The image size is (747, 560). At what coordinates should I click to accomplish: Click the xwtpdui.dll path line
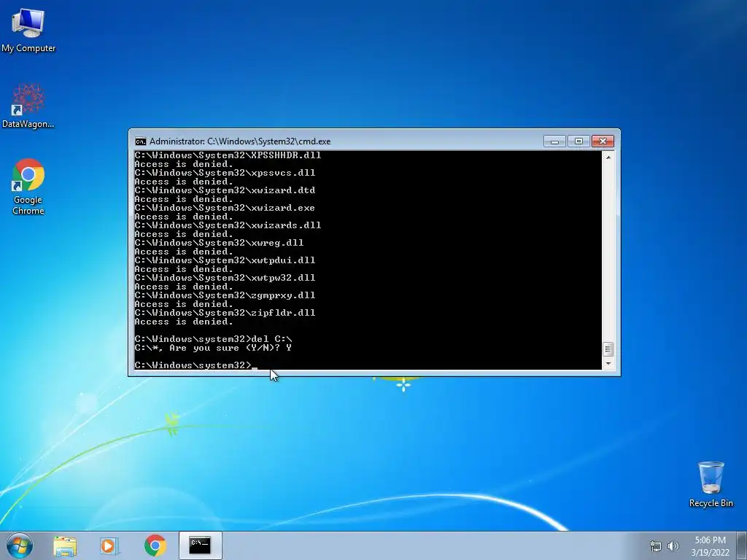tap(225, 260)
